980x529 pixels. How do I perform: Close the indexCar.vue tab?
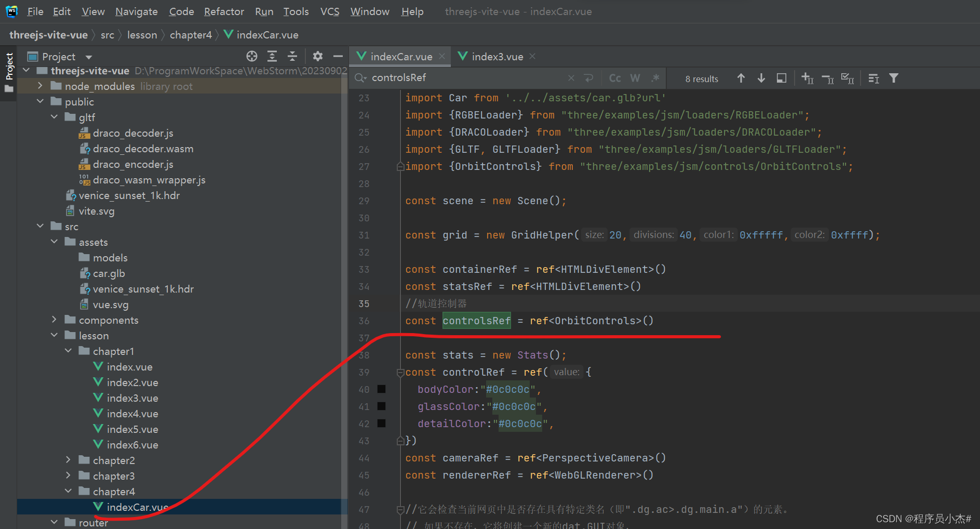442,56
